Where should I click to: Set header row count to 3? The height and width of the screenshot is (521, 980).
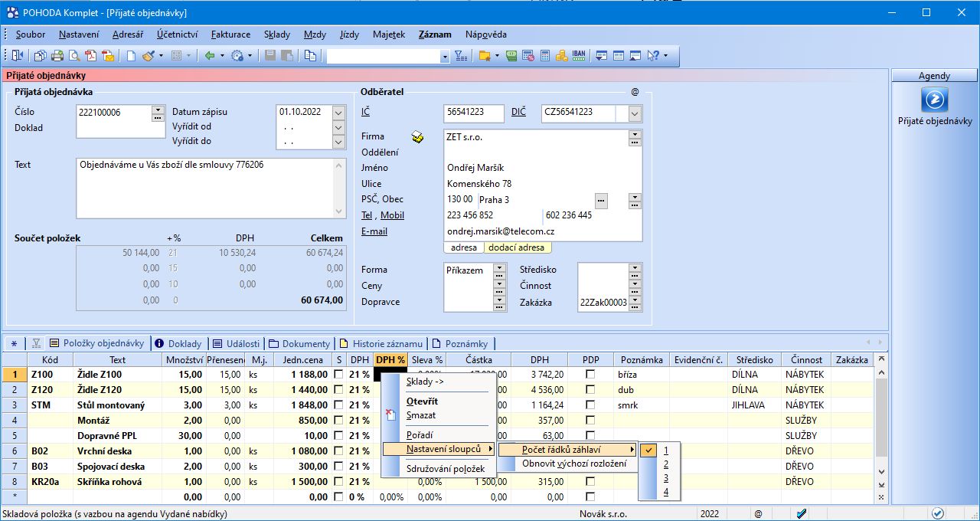(x=666, y=478)
